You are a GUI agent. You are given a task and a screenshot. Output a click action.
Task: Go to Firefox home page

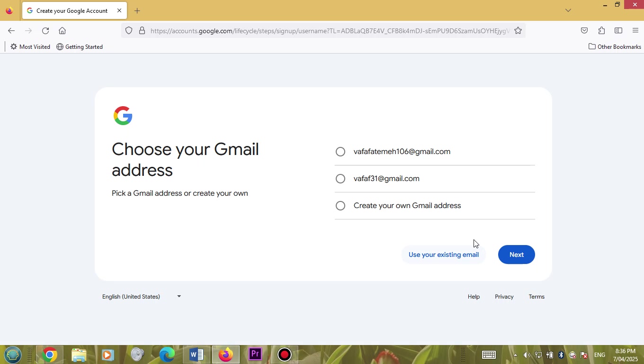pos(62,31)
